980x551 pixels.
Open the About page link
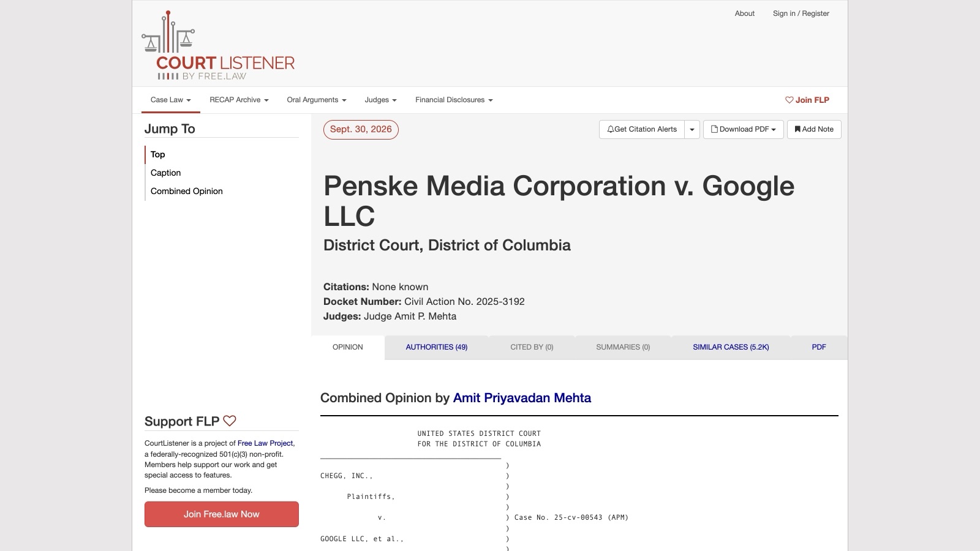pyautogui.click(x=745, y=13)
